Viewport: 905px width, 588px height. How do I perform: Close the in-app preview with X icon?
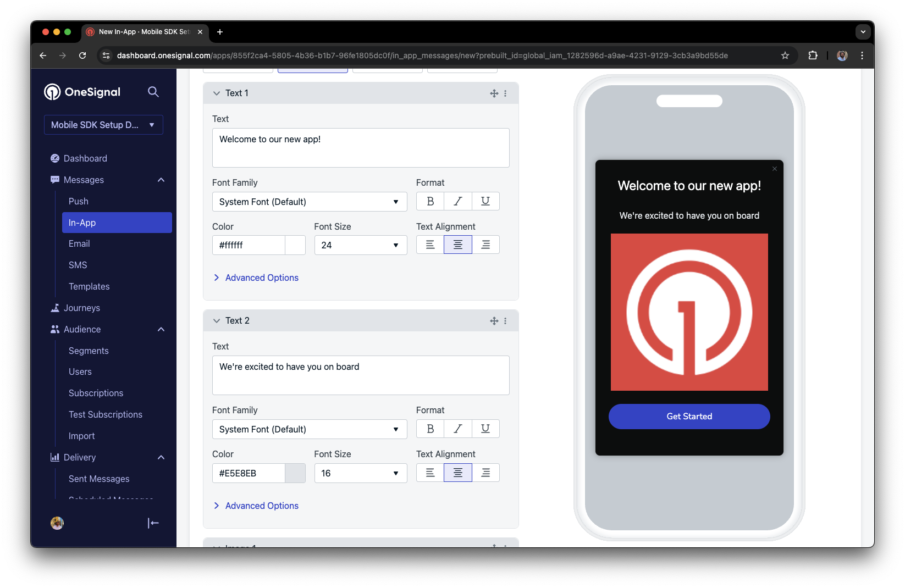(x=775, y=169)
